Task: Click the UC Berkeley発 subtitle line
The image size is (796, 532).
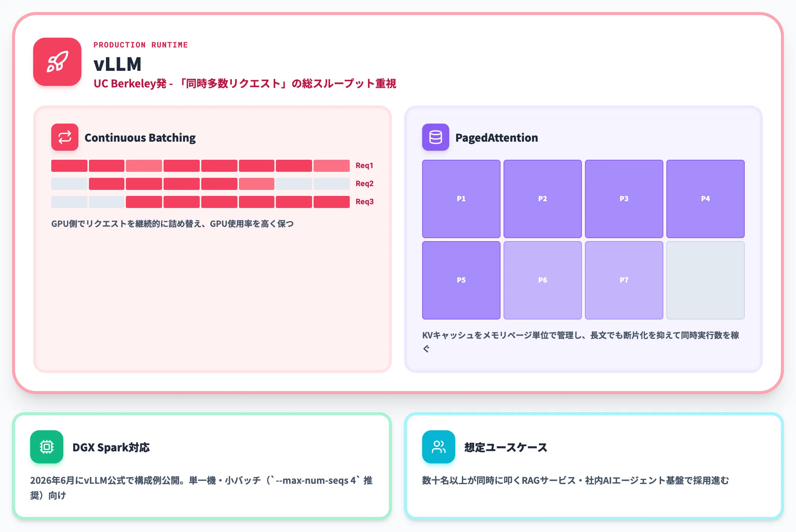Action: 245,83
